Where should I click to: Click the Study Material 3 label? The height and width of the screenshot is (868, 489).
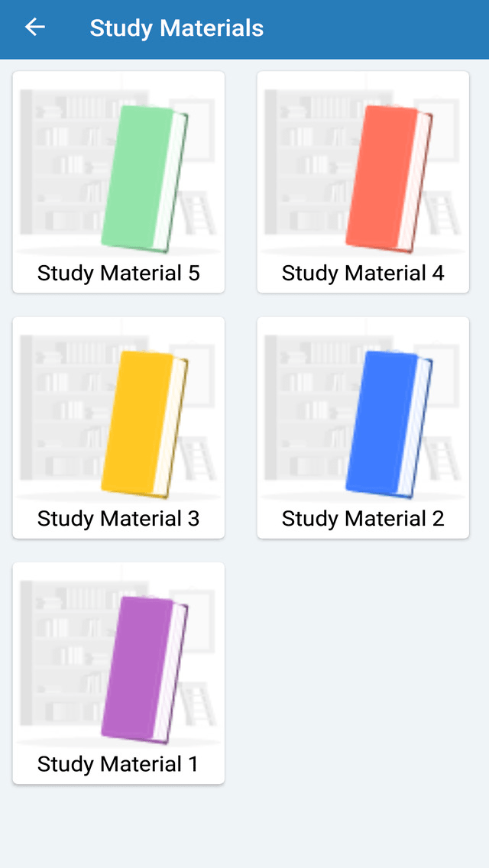pos(118,518)
